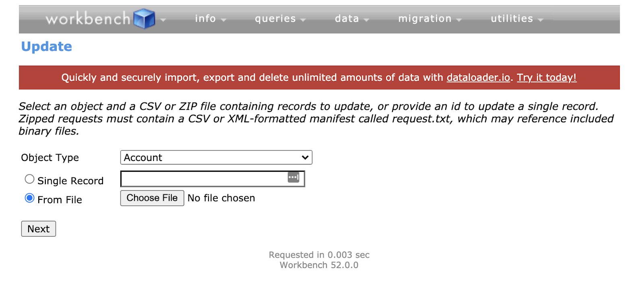Follow the Try it today! link
This screenshot has height=287, width=644.
(547, 77)
